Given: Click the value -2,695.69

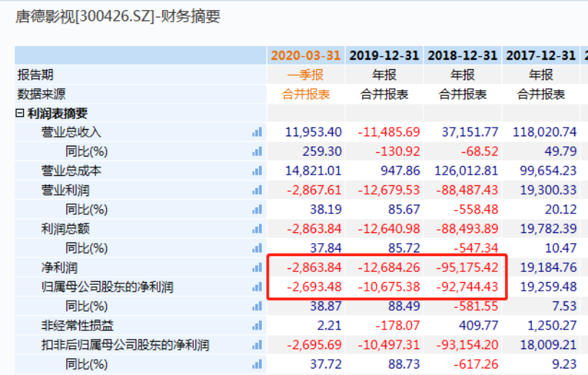Looking at the screenshot, I should [x=315, y=345].
